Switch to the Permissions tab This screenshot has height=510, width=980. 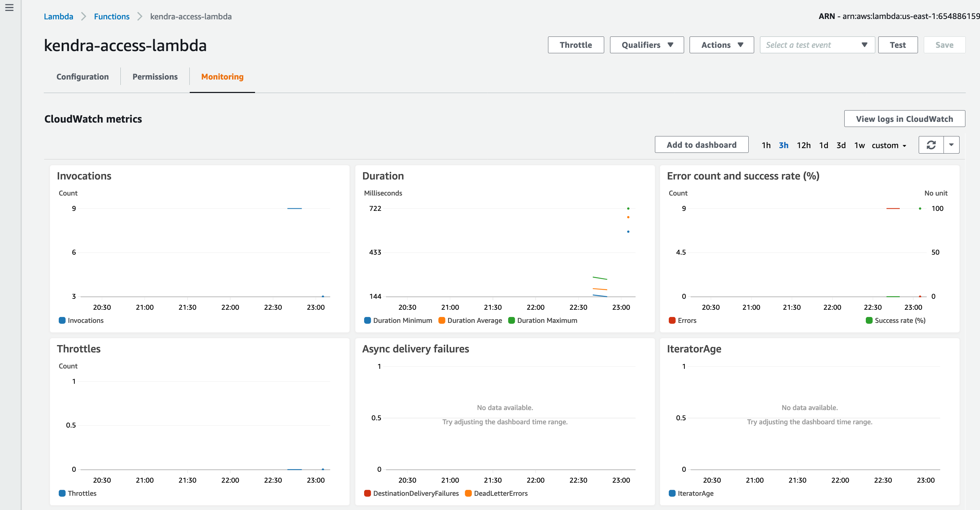point(155,77)
